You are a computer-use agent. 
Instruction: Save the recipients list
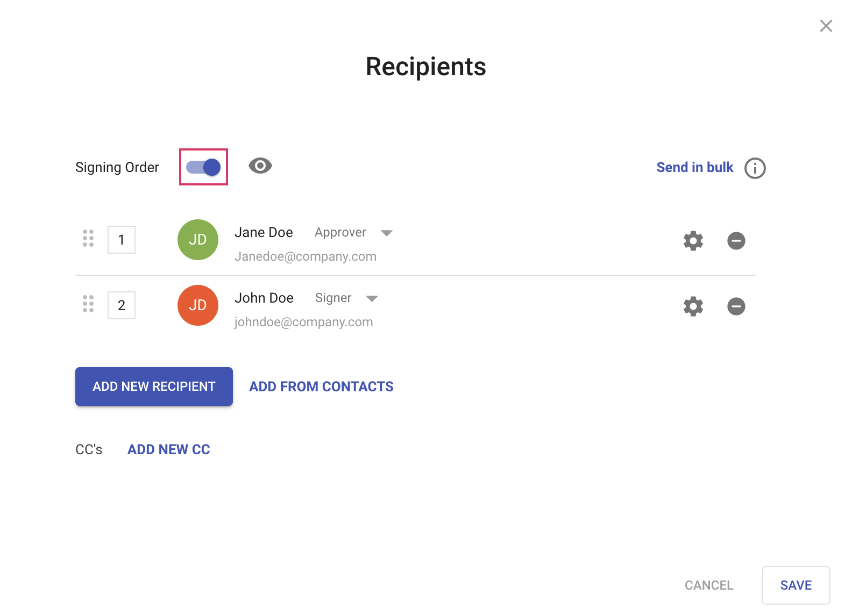pos(796,585)
